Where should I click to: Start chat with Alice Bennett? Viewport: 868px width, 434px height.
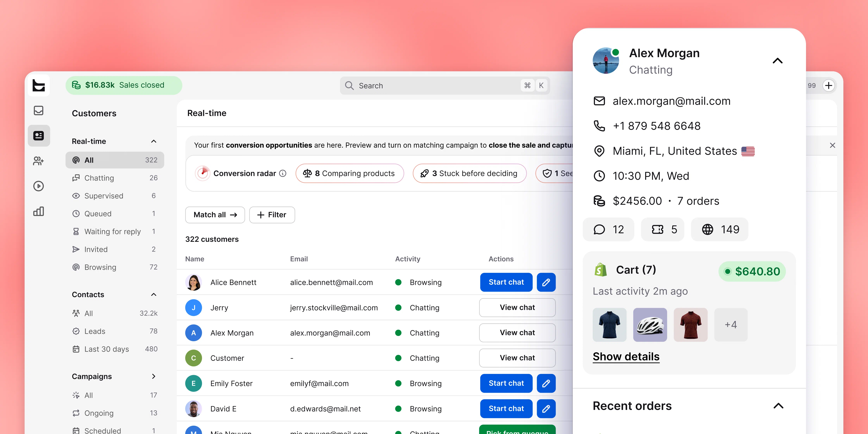506,282
